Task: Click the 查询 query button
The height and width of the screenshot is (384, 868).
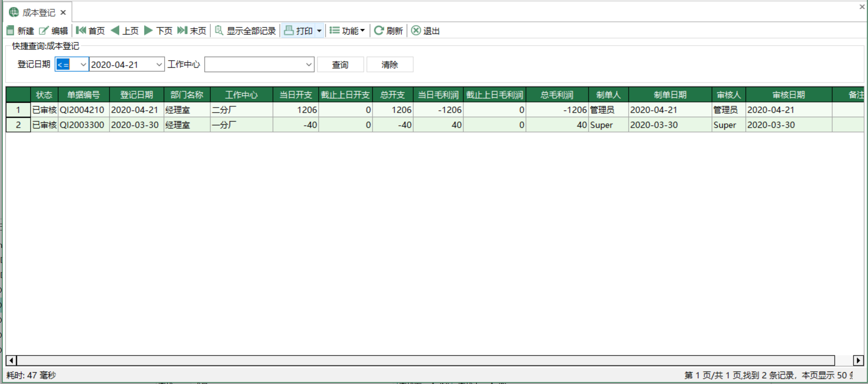Action: click(340, 65)
